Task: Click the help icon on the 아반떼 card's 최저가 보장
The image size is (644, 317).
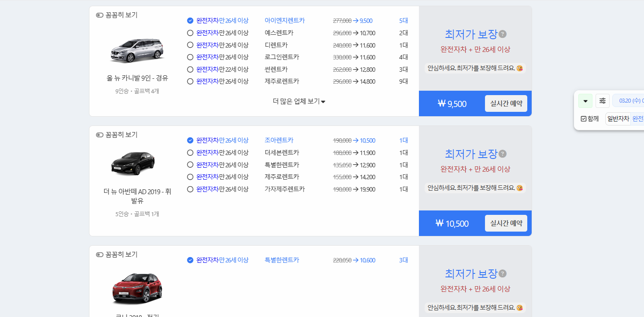Action: coord(502,154)
